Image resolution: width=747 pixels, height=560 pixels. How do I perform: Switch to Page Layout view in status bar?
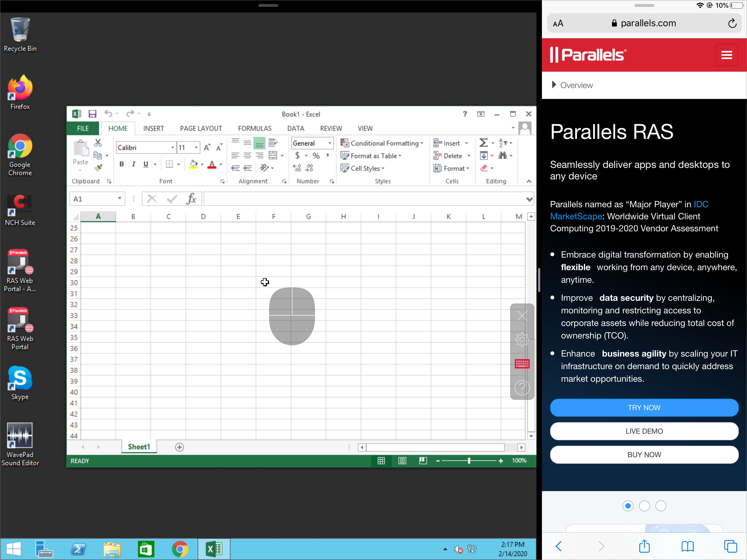coord(402,461)
